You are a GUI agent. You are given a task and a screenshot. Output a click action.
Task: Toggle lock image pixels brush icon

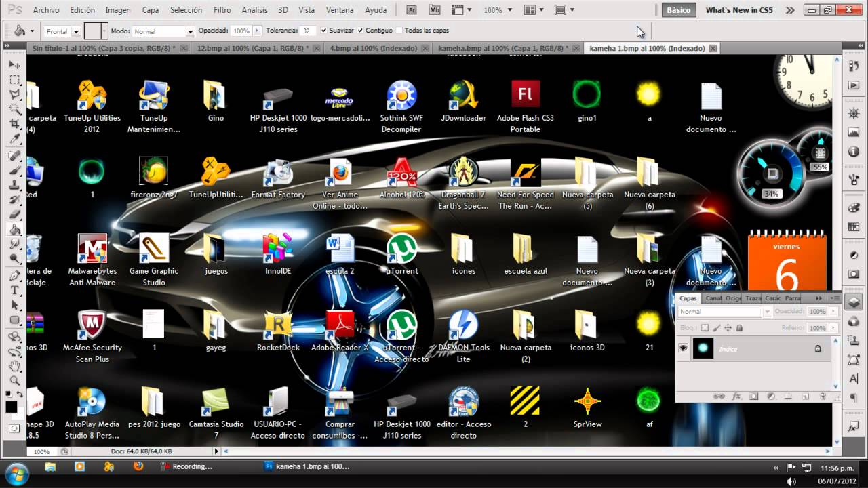[x=717, y=328]
